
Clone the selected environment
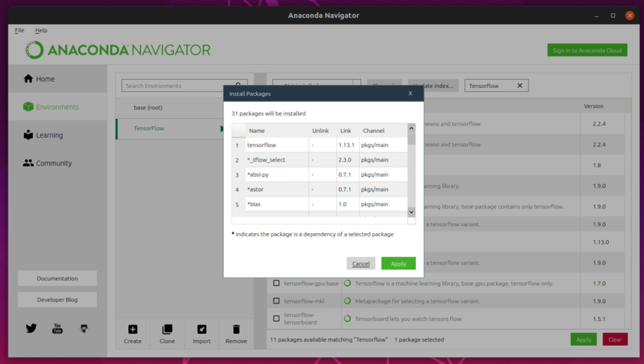tap(167, 334)
